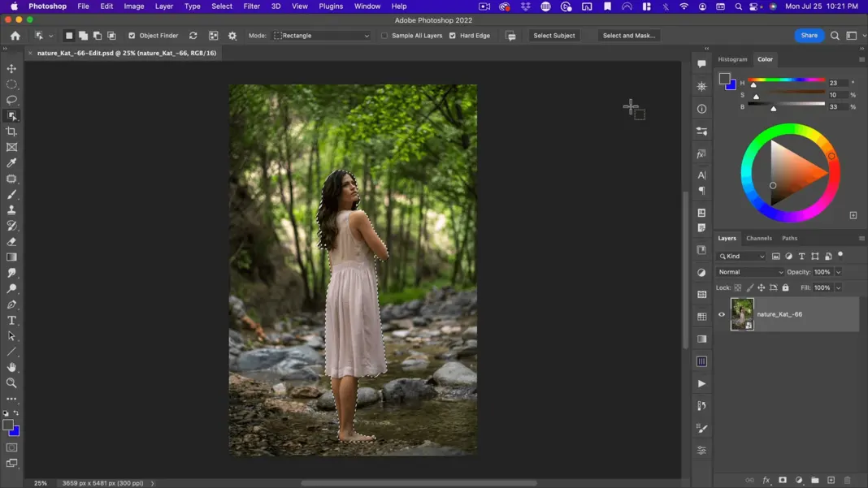Click the hue slider bar
The image size is (868, 488).
787,80
